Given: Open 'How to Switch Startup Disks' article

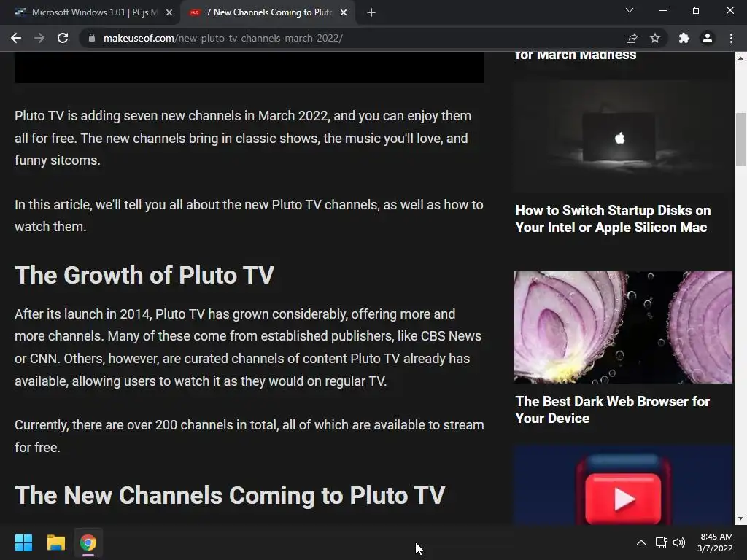Looking at the screenshot, I should coord(613,219).
